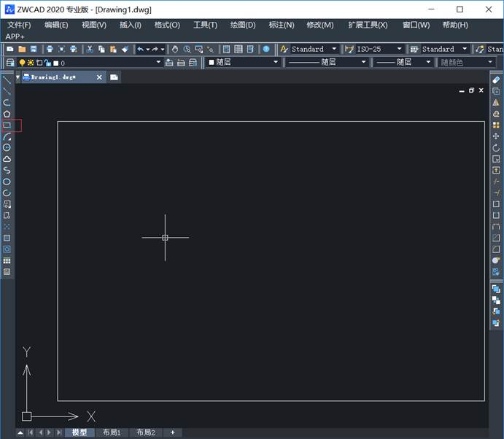This screenshot has width=504, height=439.
Task: Click the Pan hand icon
Action: (x=175, y=49)
